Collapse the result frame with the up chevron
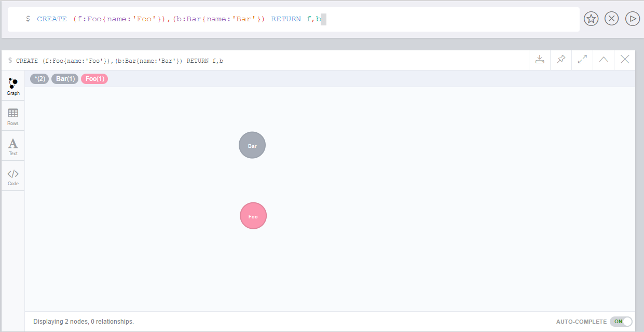644x332 pixels. point(603,60)
